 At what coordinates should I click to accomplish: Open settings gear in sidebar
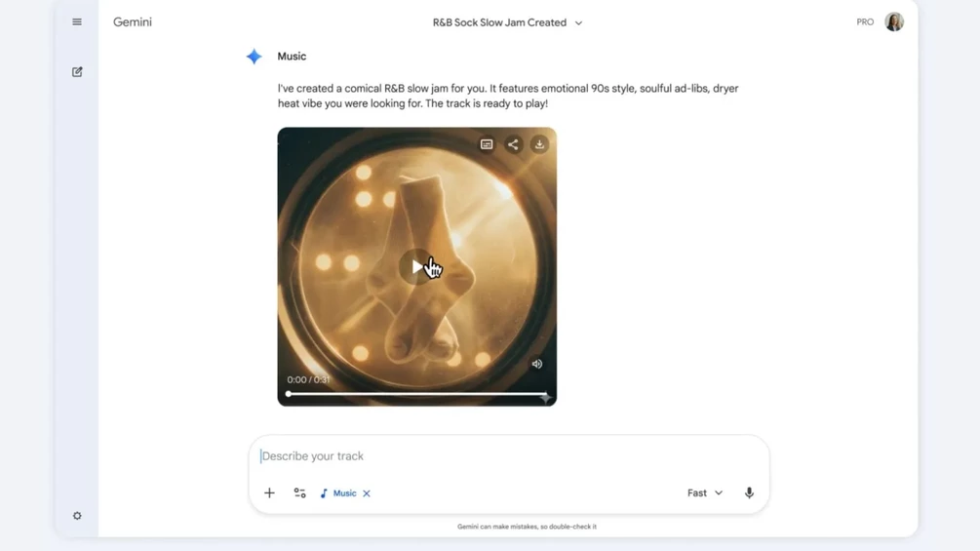pyautogui.click(x=77, y=516)
